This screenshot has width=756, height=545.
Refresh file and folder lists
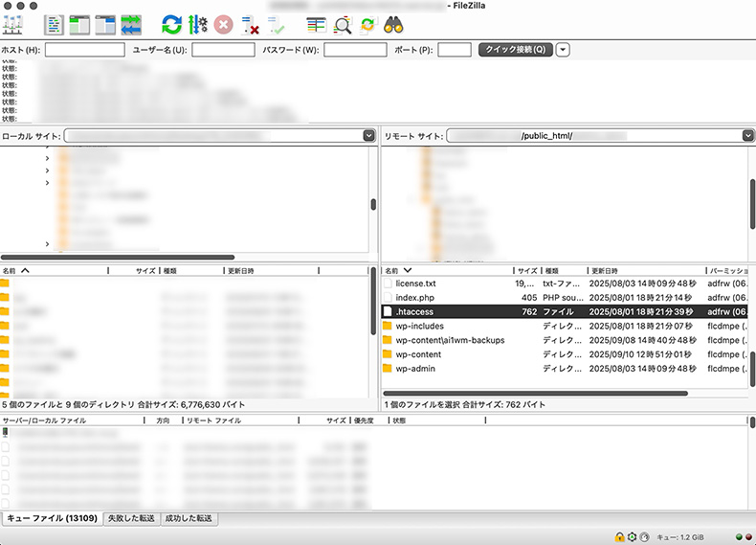point(171,25)
